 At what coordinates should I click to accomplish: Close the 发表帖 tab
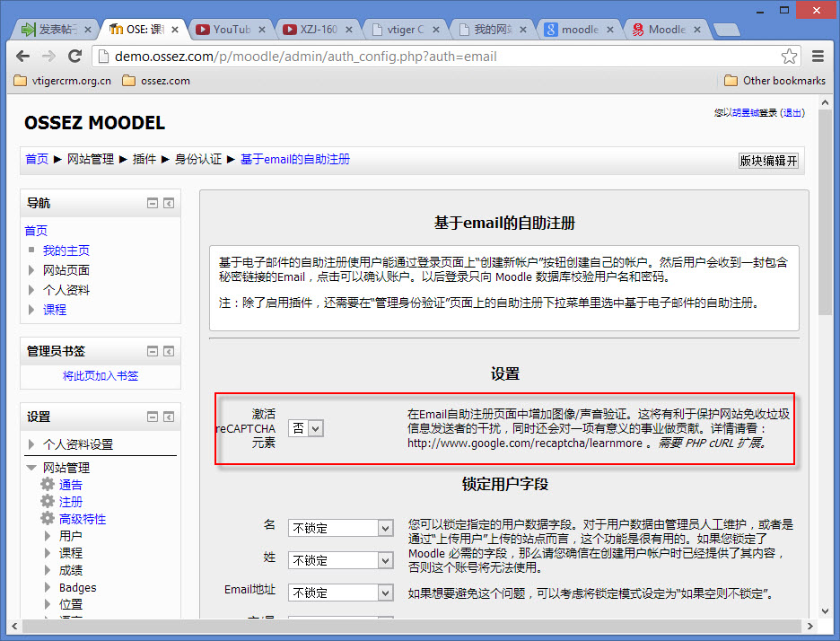88,30
